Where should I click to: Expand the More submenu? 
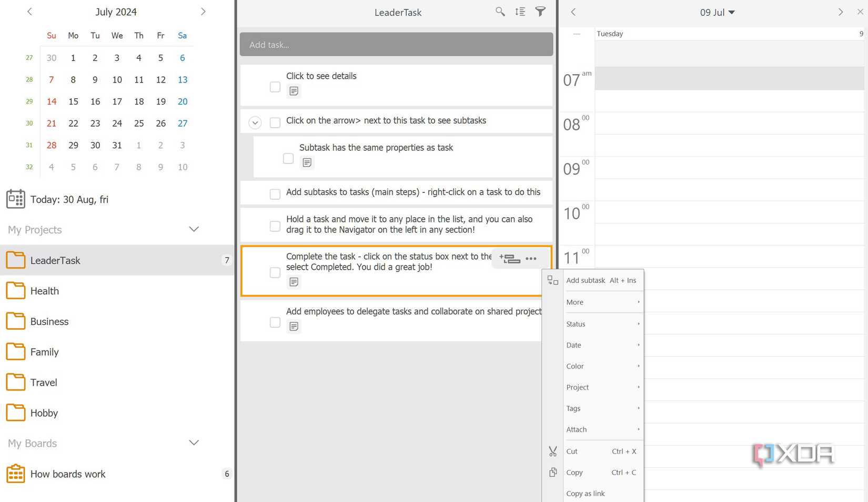[x=603, y=302]
